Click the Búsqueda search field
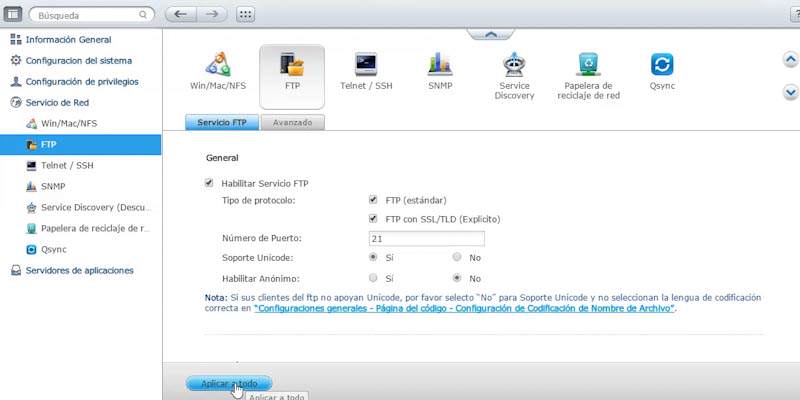800x400 pixels. coord(92,15)
